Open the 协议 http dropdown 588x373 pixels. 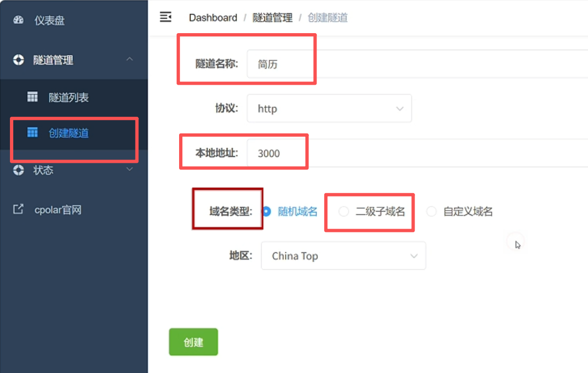329,108
